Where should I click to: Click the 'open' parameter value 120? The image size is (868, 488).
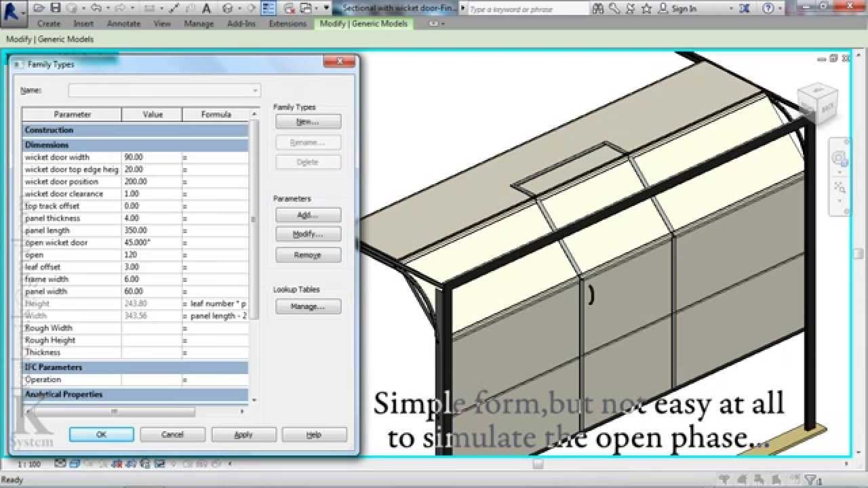click(x=152, y=255)
